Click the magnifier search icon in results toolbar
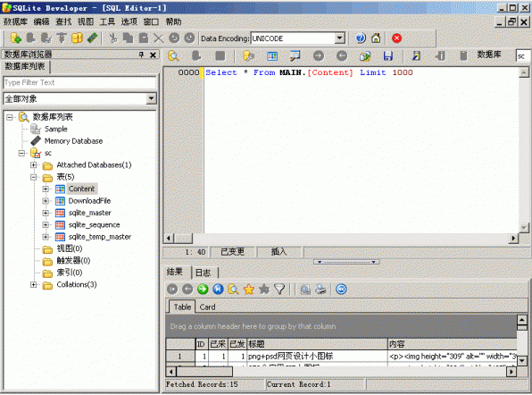Image resolution: width=532 pixels, height=395 pixels. (x=233, y=289)
